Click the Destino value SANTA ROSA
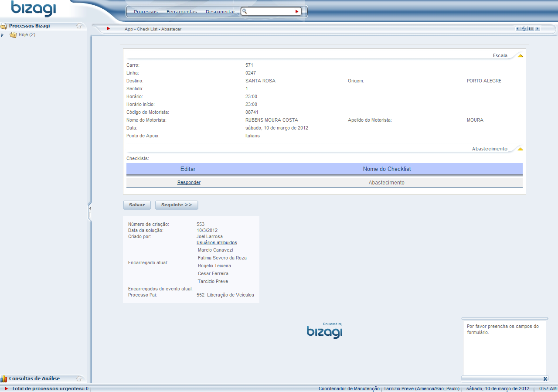This screenshot has width=558, height=392. tap(260, 81)
